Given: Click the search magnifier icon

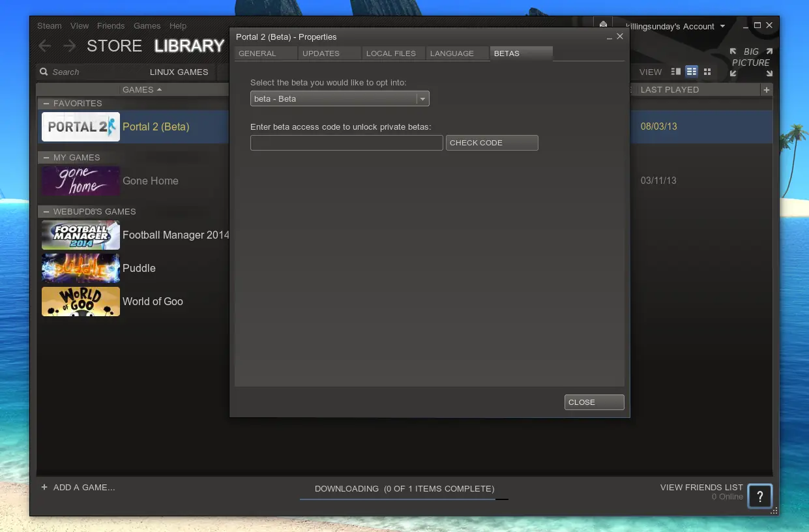Looking at the screenshot, I should click(44, 72).
